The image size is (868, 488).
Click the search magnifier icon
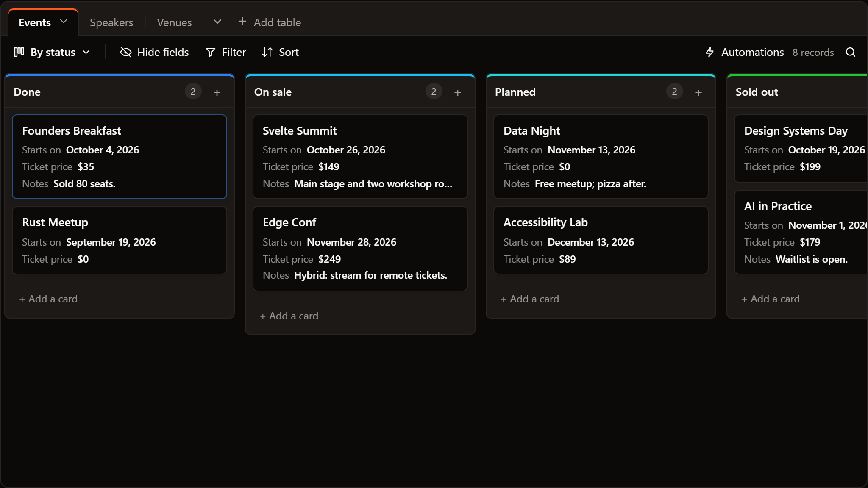pos(850,52)
